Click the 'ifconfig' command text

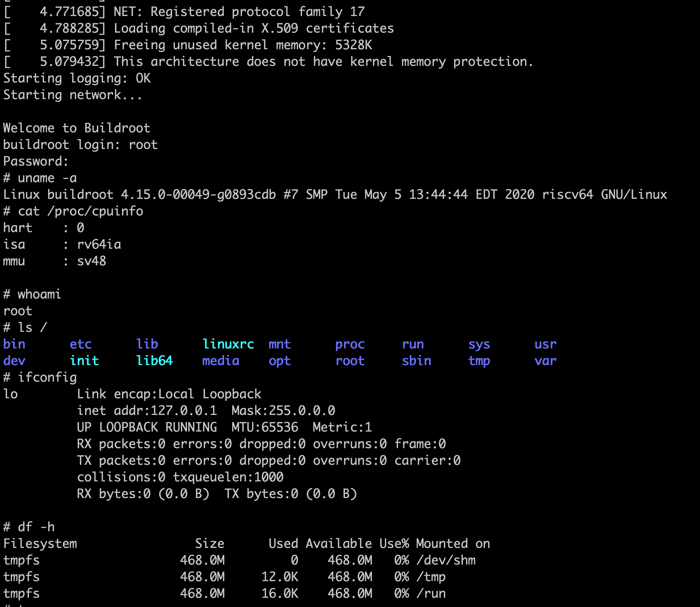coord(47,377)
